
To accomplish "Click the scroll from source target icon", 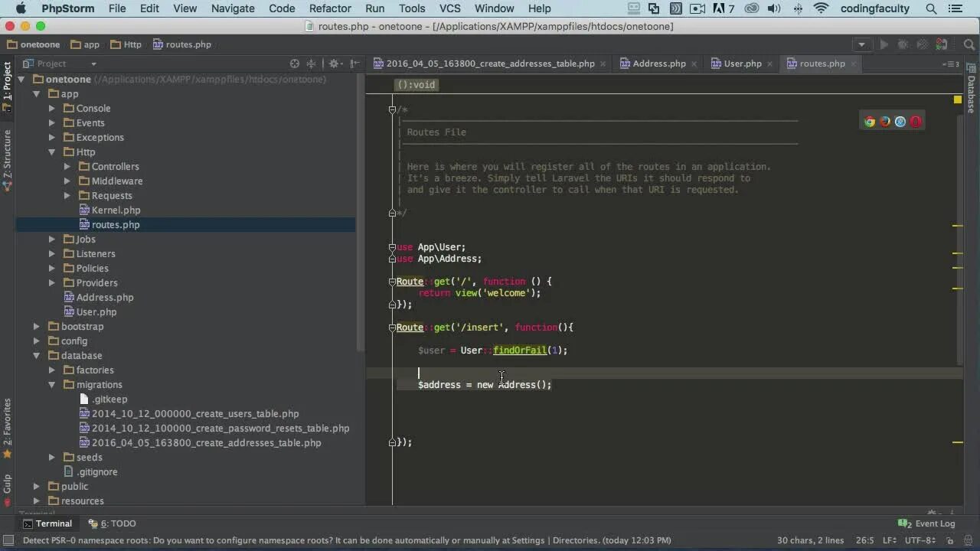I will tap(295, 64).
